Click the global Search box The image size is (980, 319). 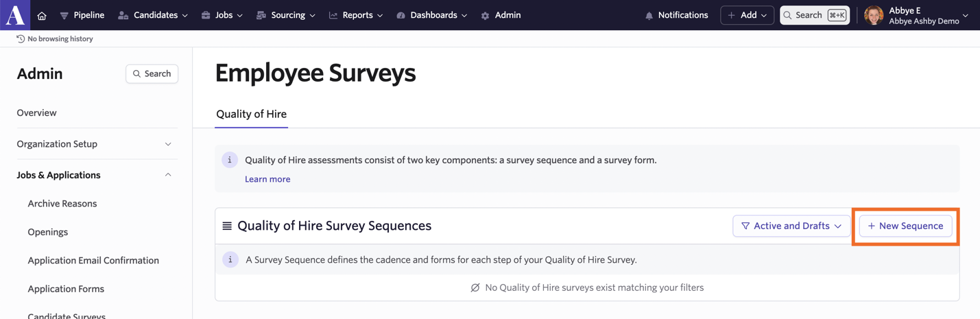(x=815, y=15)
